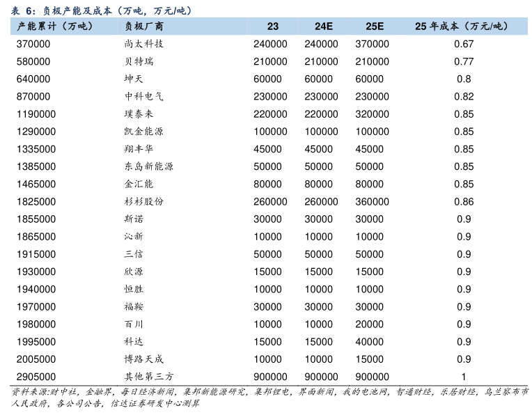The height and width of the screenshot is (415, 532).
Task: Select cumulative capacity value 2905000
Action: point(36,377)
